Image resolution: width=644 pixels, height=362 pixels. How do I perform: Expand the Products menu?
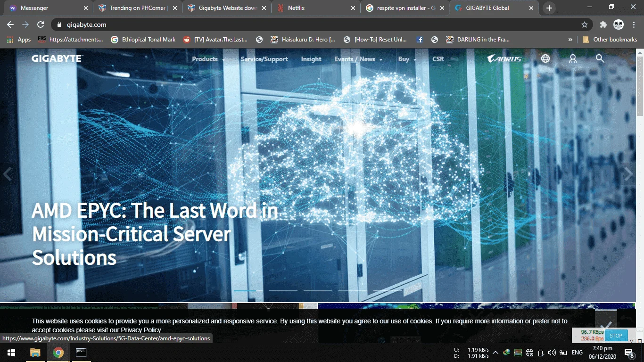[x=208, y=59]
